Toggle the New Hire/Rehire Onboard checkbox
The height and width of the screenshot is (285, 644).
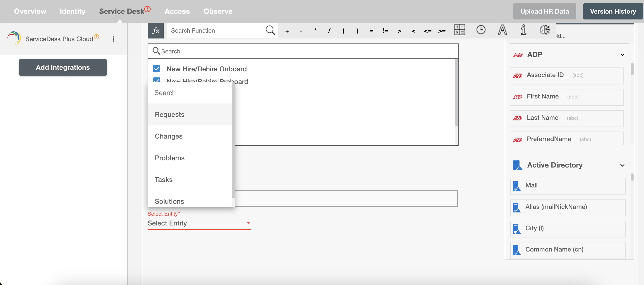click(156, 68)
